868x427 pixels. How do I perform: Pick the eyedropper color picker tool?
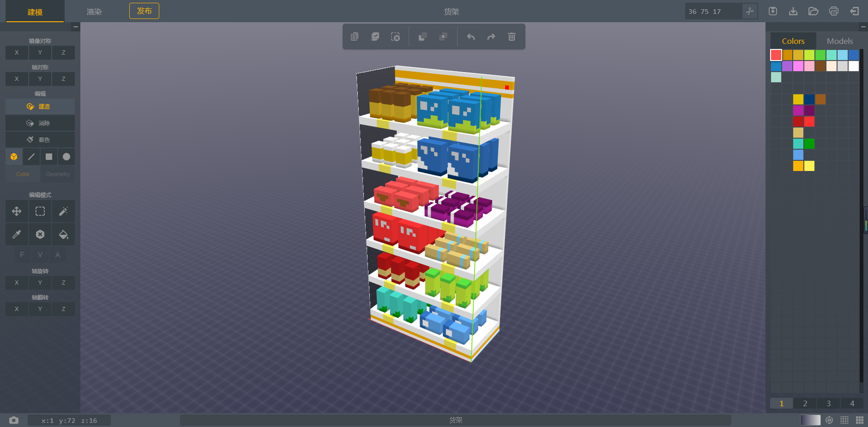17,234
